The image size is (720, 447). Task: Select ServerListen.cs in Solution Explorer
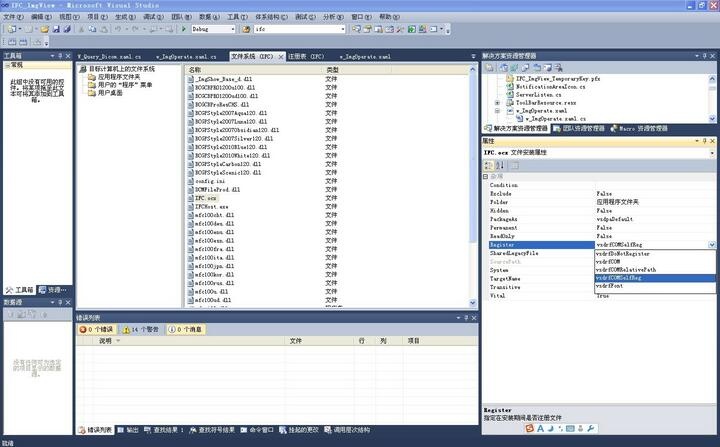click(539, 95)
